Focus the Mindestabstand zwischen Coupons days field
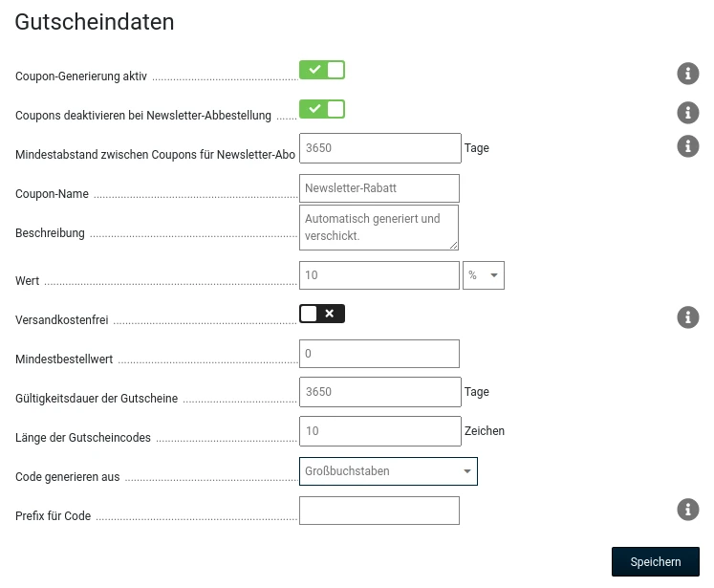Screen dimensions: 714x588 (x=380, y=148)
